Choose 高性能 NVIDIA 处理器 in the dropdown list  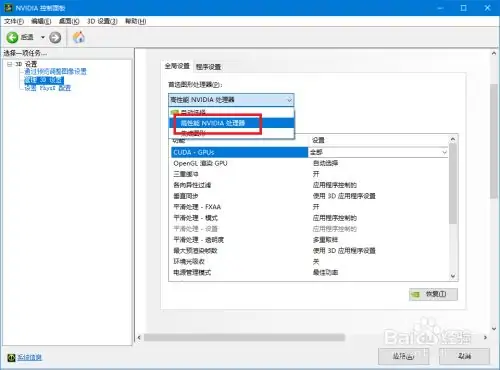[232, 123]
